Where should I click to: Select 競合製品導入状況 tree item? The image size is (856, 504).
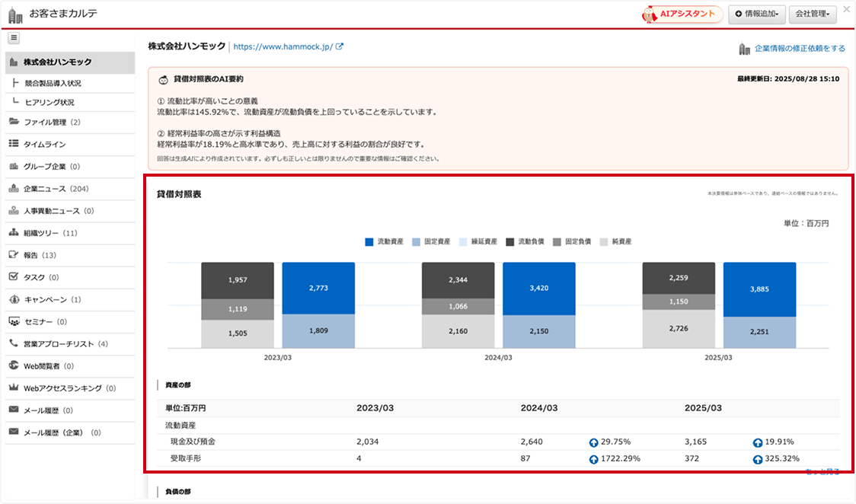(53, 83)
